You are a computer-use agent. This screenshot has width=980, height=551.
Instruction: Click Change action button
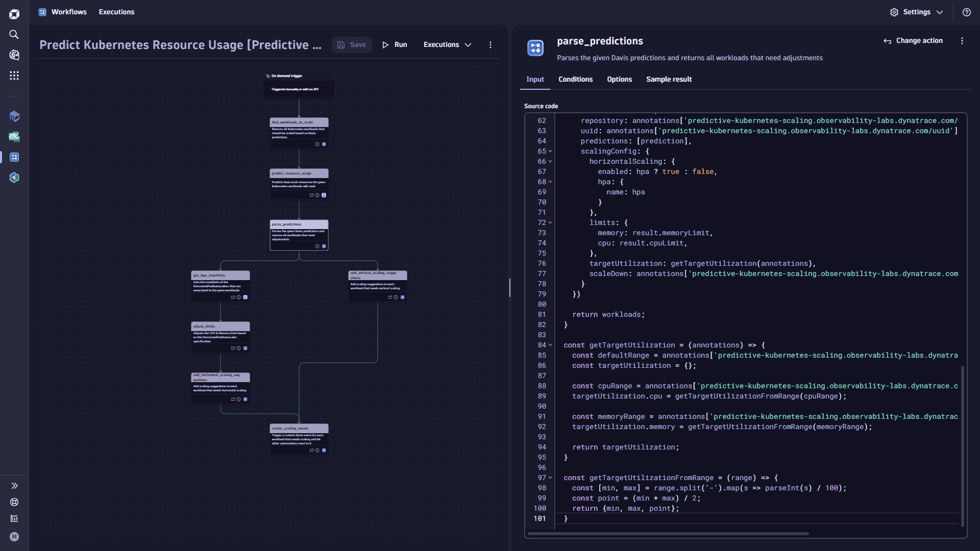click(x=913, y=41)
